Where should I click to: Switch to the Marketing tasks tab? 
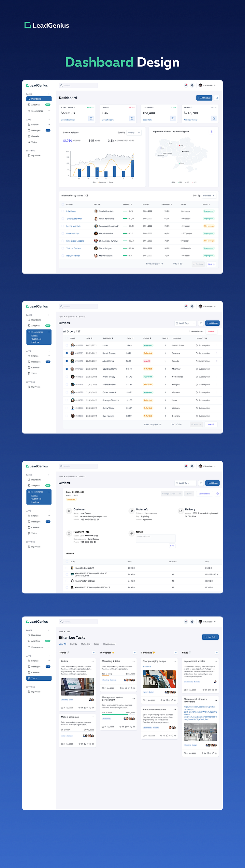click(86, 644)
